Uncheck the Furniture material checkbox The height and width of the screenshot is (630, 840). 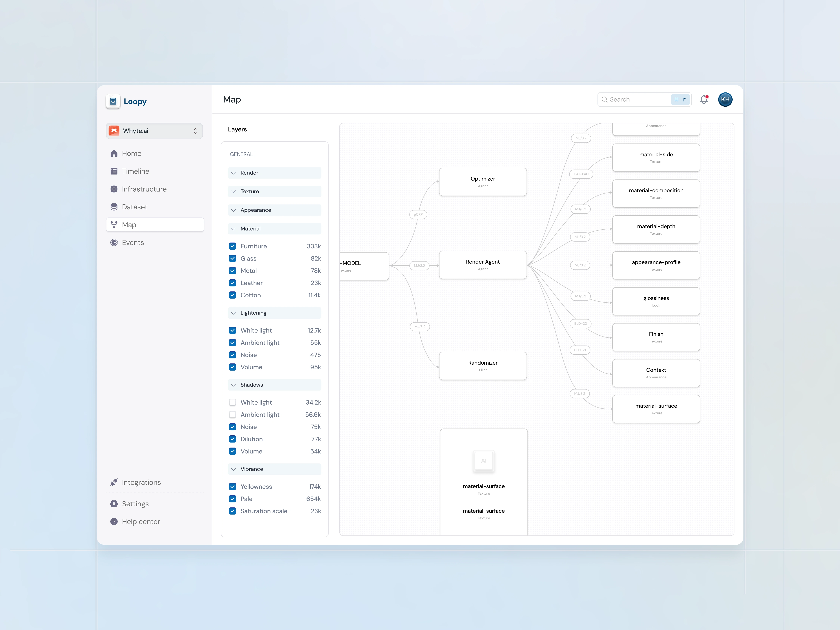click(x=233, y=246)
